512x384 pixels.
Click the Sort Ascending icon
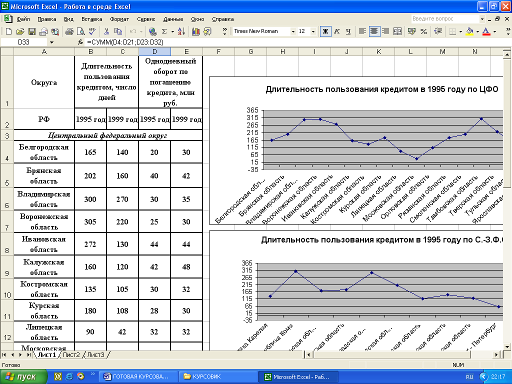click(x=181, y=31)
